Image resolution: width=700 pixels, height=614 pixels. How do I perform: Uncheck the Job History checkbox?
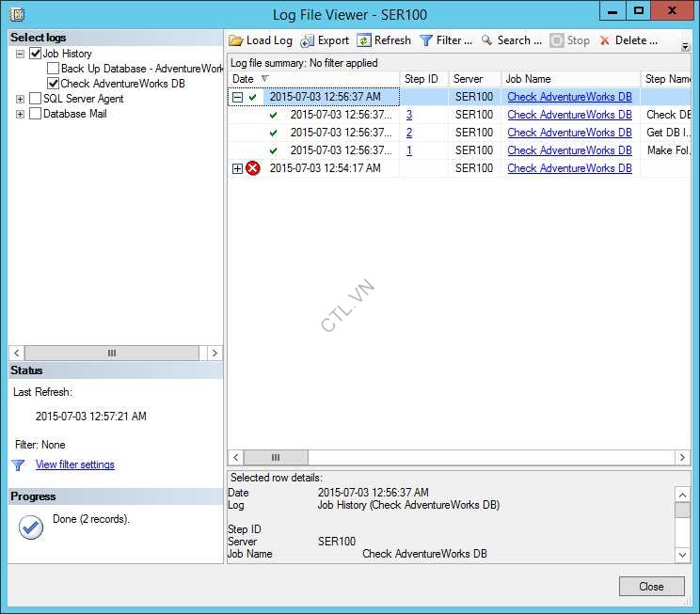(x=36, y=54)
